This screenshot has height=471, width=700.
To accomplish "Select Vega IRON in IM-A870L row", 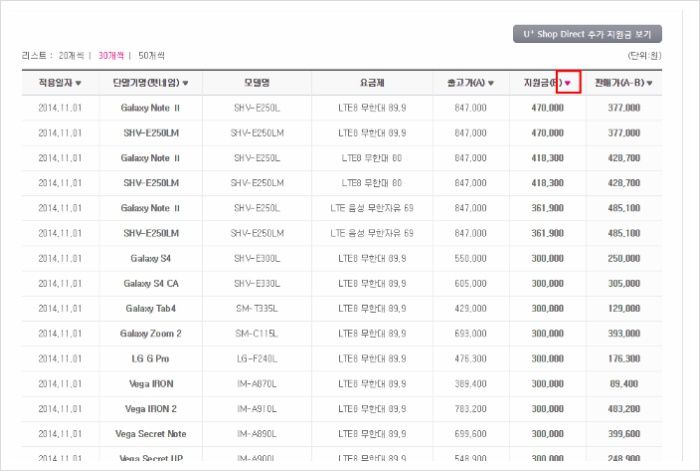I will point(151,383).
